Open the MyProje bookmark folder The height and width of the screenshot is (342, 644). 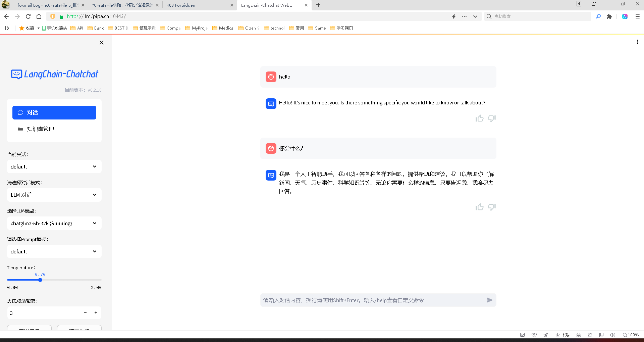pyautogui.click(x=196, y=28)
